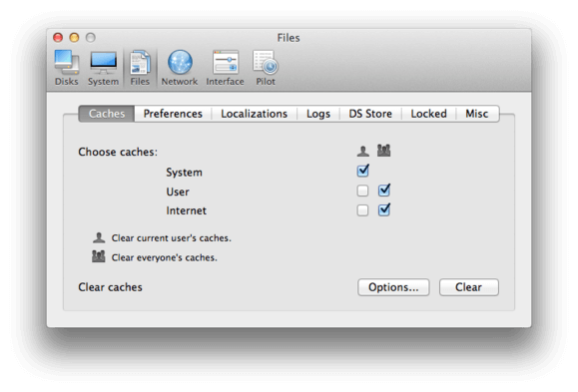Enable User cache for current user
The height and width of the screenshot is (392, 578).
click(362, 191)
